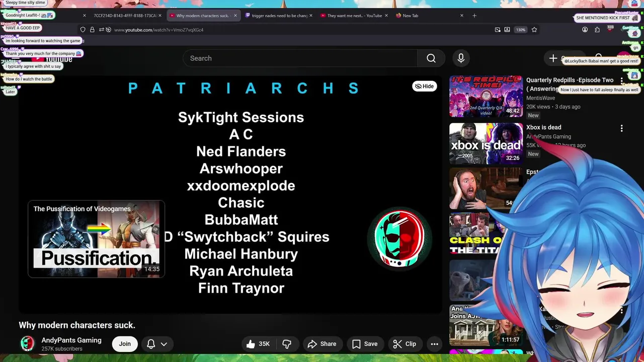Open more actions three-dot menu below video
Image resolution: width=644 pixels, height=362 pixels.
435,344
